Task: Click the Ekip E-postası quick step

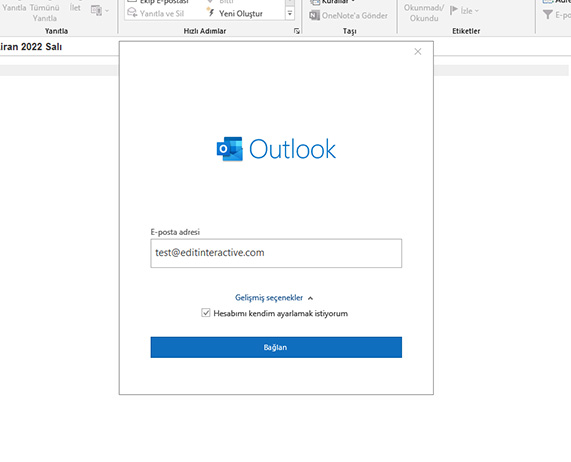Action: (x=159, y=2)
